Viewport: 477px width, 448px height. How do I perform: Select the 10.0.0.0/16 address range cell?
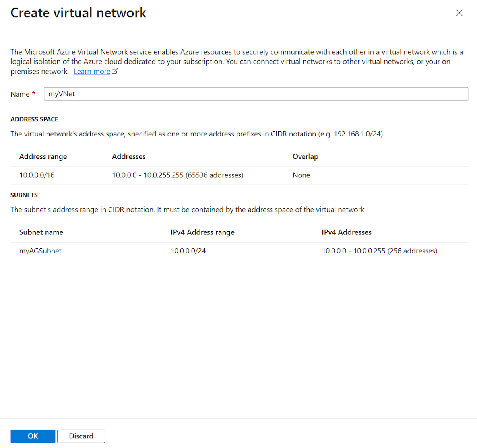pos(37,175)
